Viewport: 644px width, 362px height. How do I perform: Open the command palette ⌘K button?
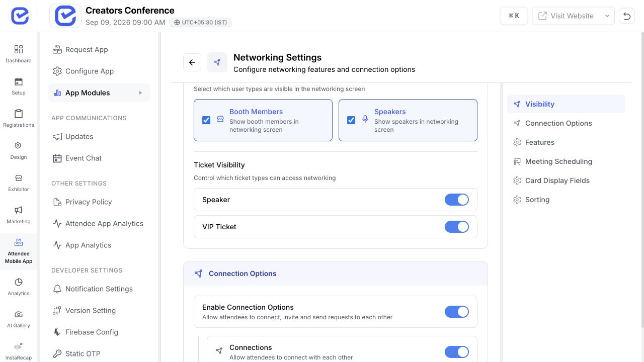(x=514, y=16)
